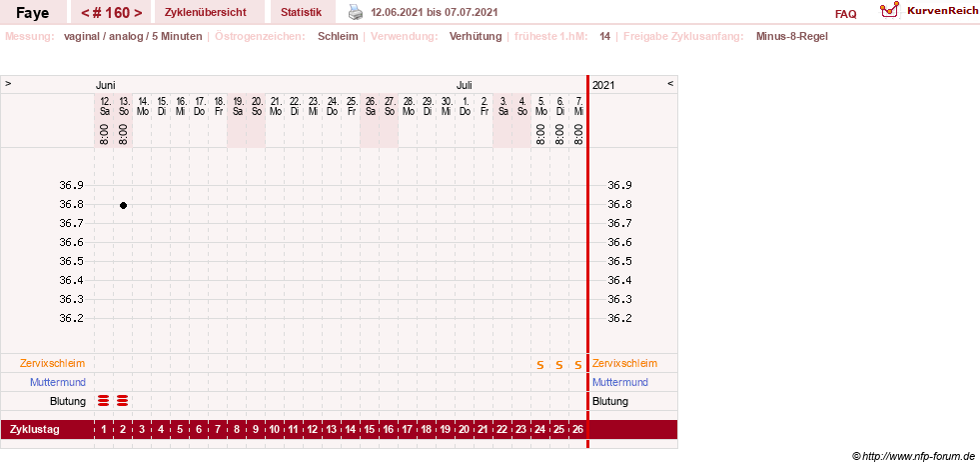Open the FAQ link
This screenshot has width=980, height=468.
click(x=845, y=14)
